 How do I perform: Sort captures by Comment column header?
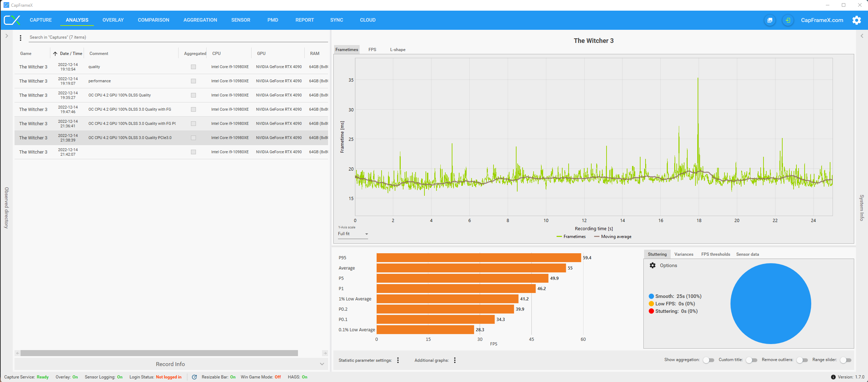99,54
